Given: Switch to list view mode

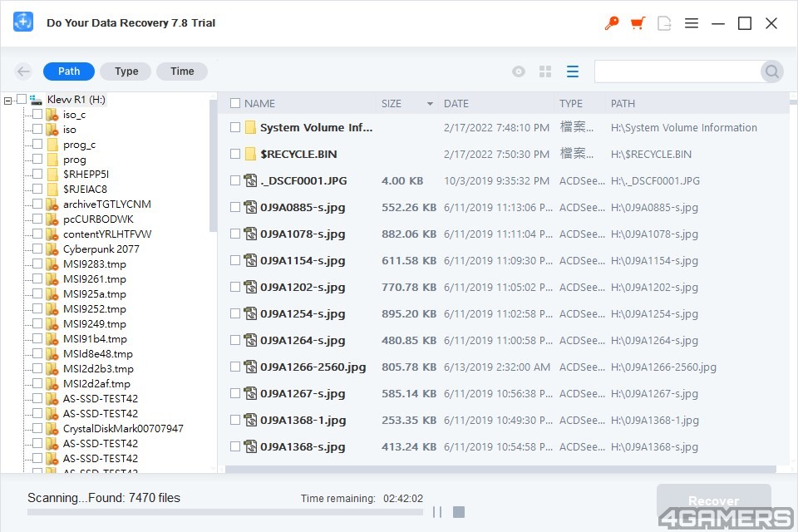Looking at the screenshot, I should coord(573,71).
